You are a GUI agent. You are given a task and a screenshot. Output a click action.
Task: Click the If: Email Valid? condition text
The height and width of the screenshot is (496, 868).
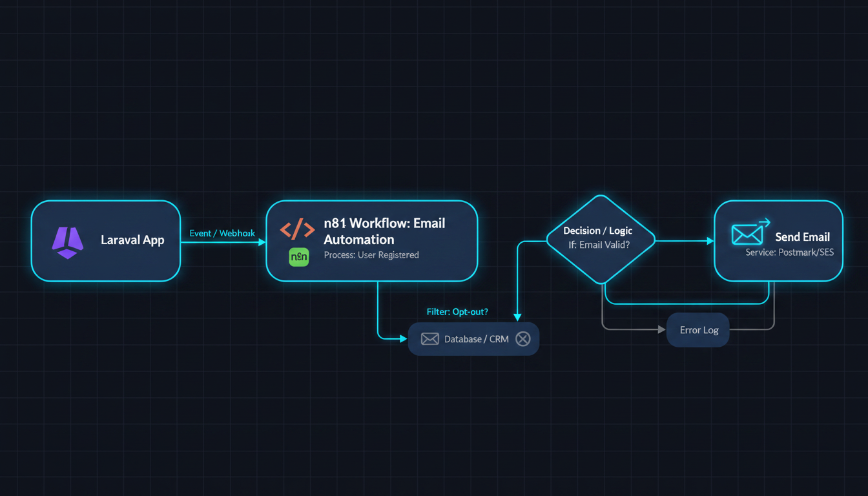coord(597,246)
